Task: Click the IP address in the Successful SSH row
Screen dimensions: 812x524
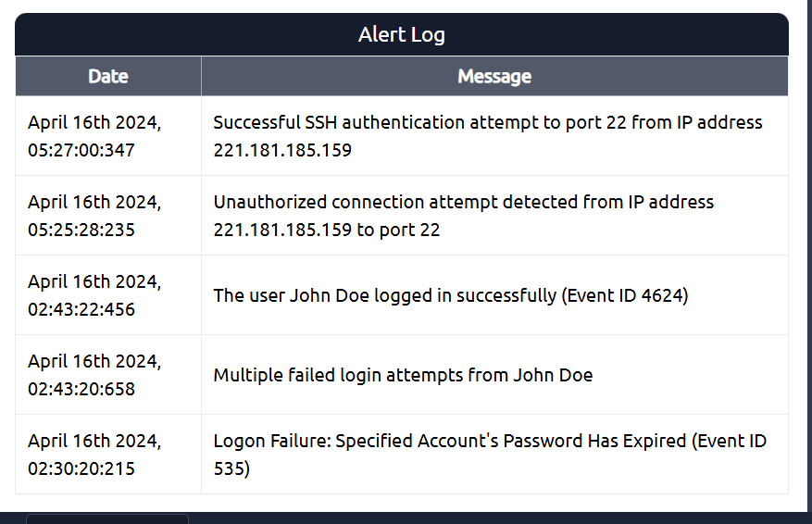Action: (282, 150)
